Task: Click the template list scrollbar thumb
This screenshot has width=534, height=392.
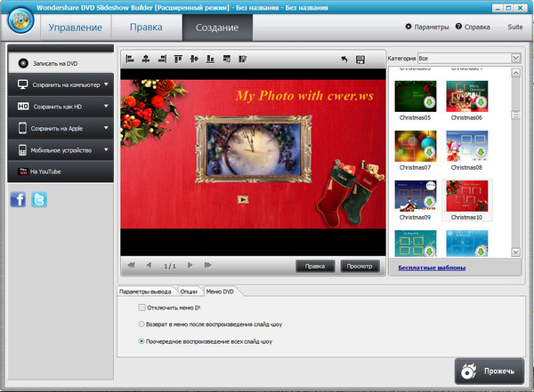Action: point(516,116)
